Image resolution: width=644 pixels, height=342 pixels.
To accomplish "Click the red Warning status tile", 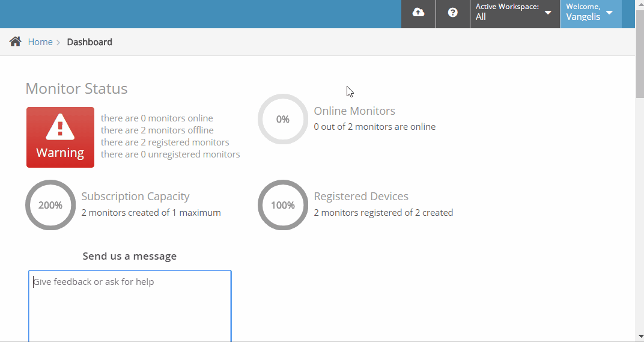I will 60,137.
